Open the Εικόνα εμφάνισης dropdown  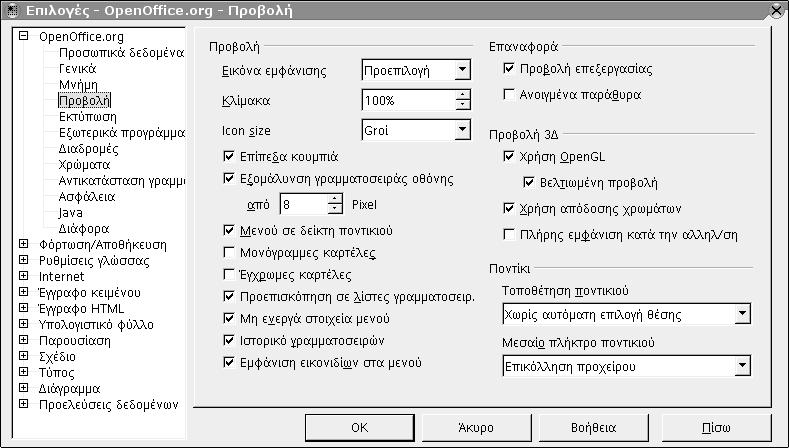(x=462, y=70)
